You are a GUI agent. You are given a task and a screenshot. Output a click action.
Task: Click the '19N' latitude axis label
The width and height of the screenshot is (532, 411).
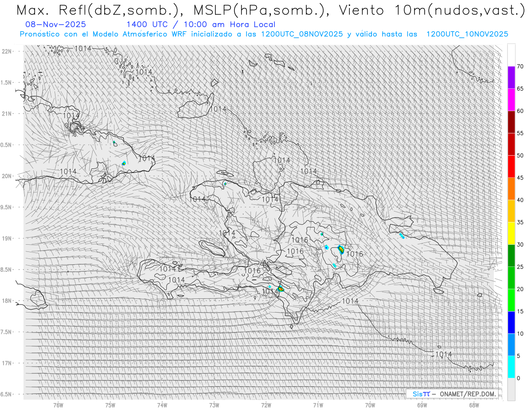pyautogui.click(x=8, y=239)
